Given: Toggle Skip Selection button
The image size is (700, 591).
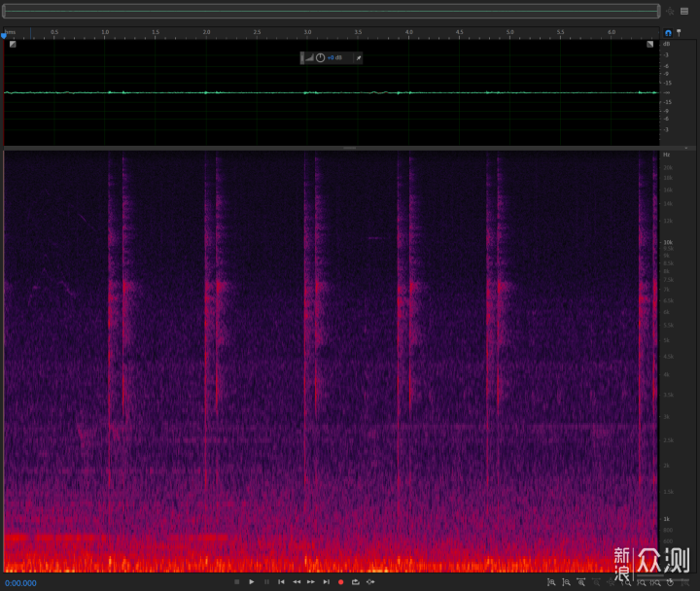Looking at the screenshot, I should [x=370, y=581].
